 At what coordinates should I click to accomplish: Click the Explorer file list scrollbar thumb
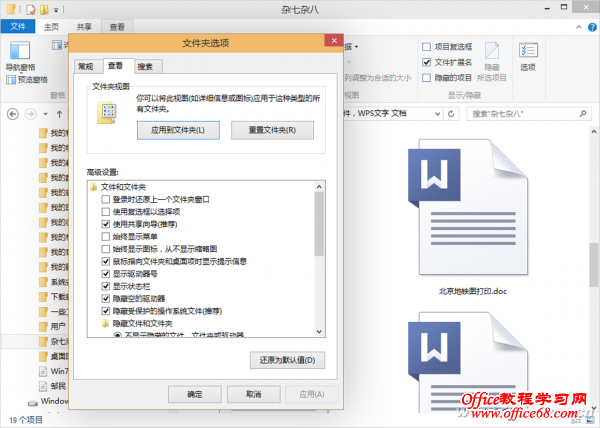pyautogui.click(x=593, y=265)
